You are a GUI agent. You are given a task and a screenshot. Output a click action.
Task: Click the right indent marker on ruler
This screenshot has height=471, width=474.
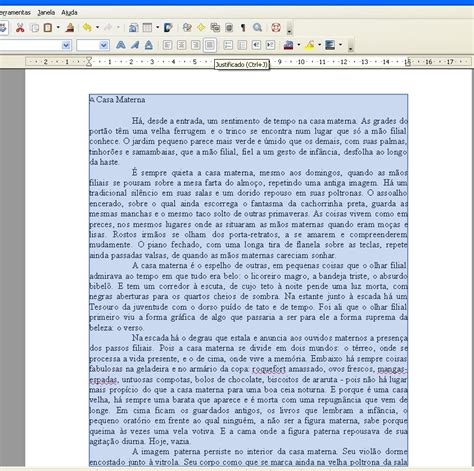click(x=408, y=62)
